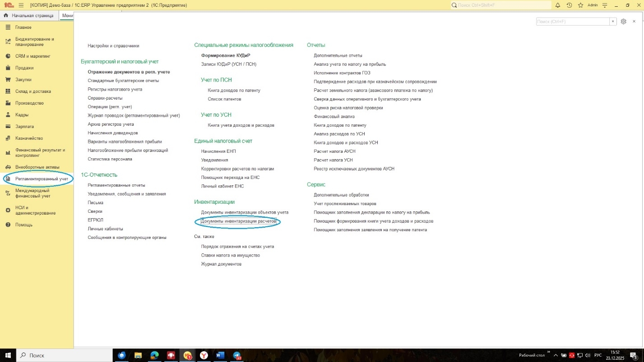Select Зарплата section in sidebar
This screenshot has width=644, height=362.
coord(24,127)
